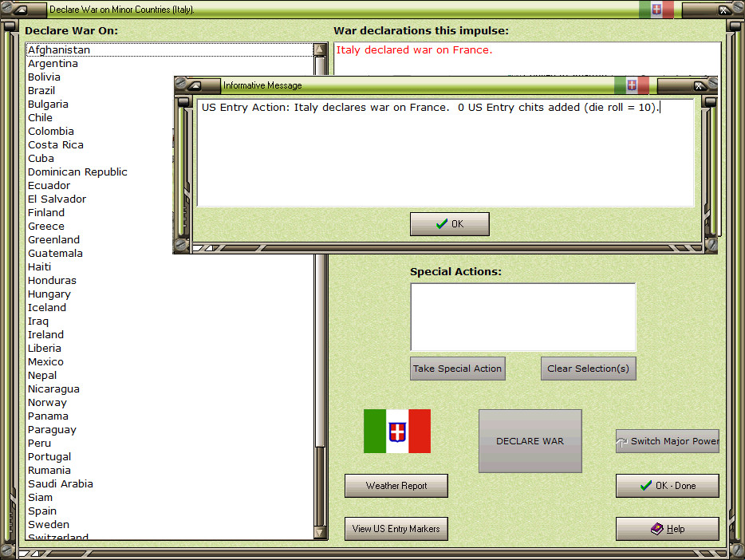Click Switch Major Power button
The image size is (745, 560).
point(668,441)
